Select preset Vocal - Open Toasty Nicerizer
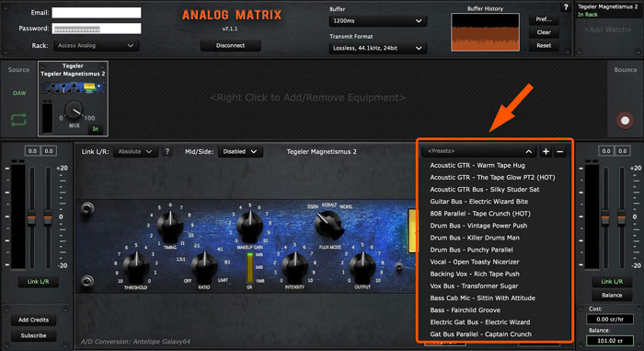 (475, 262)
